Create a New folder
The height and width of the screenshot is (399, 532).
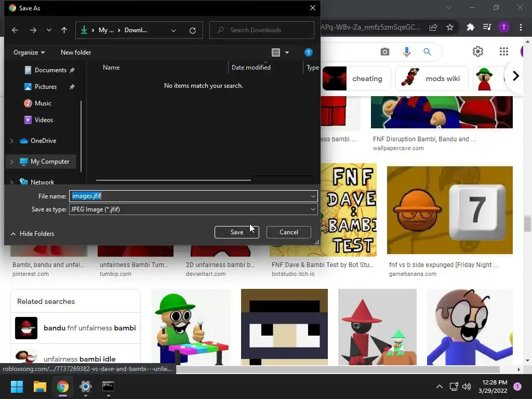coord(76,52)
